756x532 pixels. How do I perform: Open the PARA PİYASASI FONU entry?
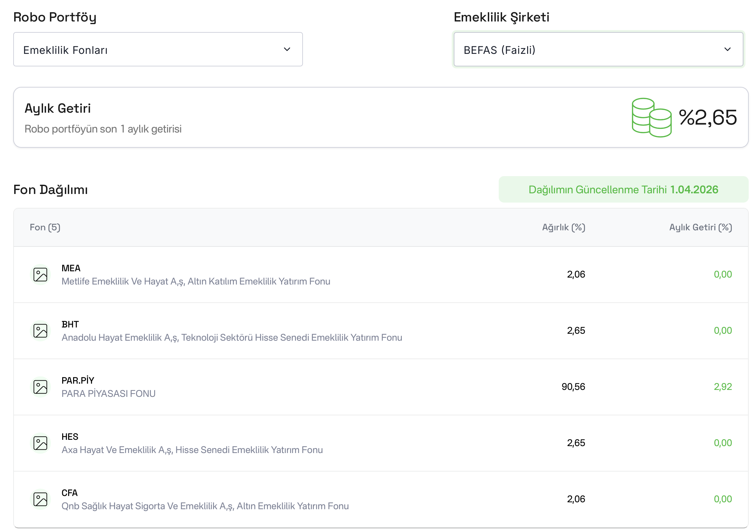click(108, 394)
